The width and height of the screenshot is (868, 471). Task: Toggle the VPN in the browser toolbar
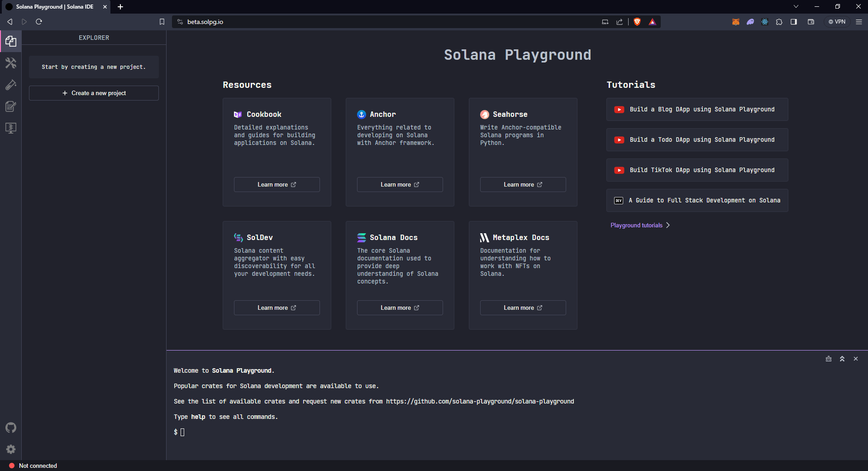[838, 21]
